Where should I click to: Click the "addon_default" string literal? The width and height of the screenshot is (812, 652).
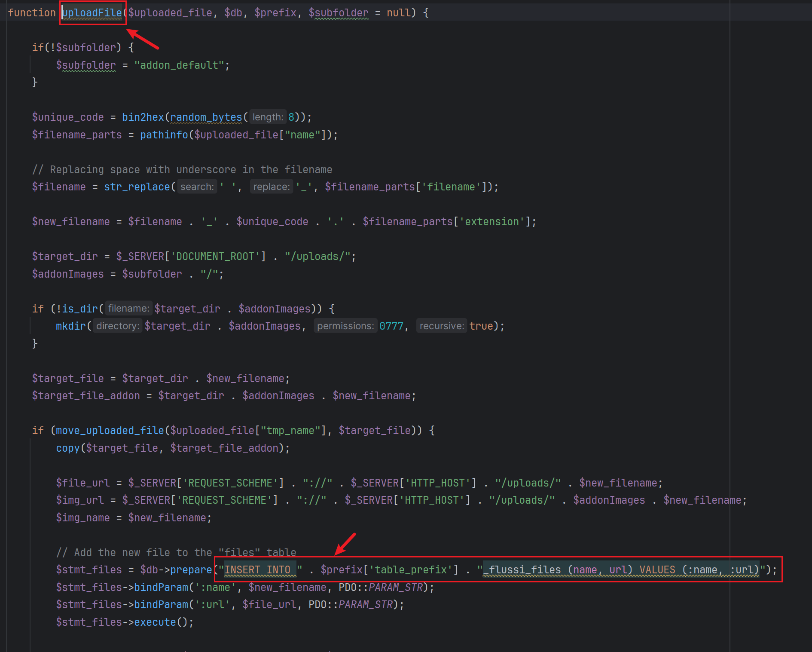pyautogui.click(x=179, y=65)
